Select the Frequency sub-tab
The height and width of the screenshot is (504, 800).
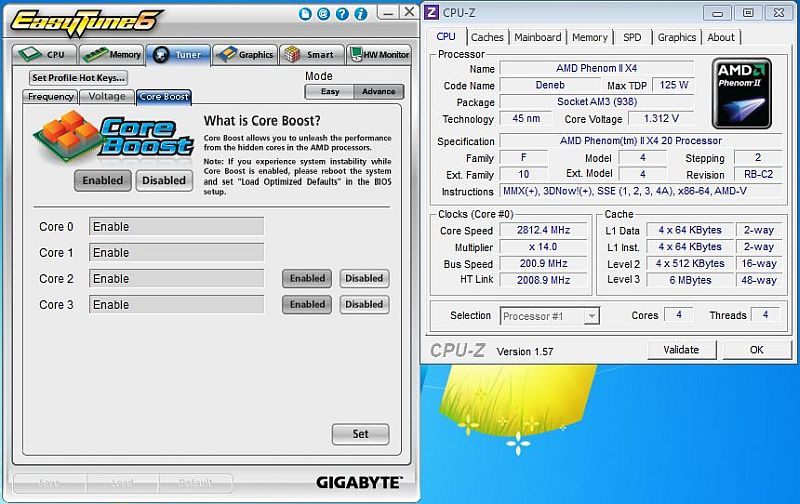coord(51,96)
